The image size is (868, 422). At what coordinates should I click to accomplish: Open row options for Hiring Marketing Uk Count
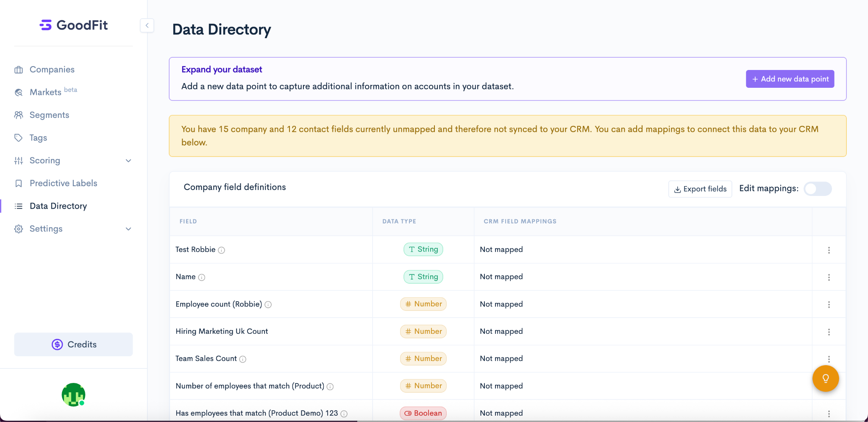point(829,332)
